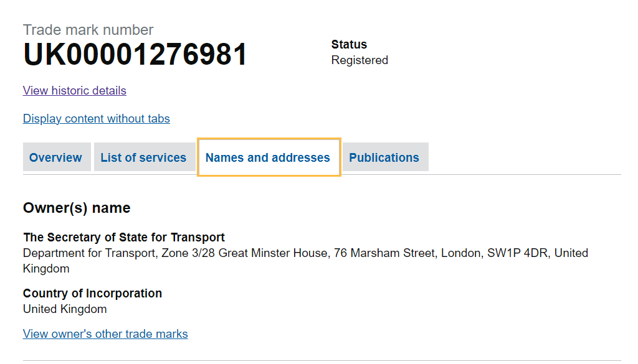This screenshot has height=364, width=638.
Task: Click the Registered status value
Action: coord(359,60)
